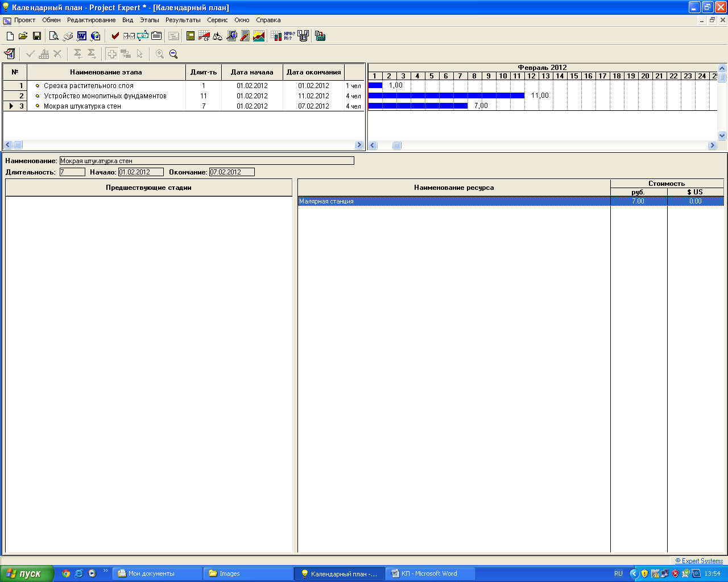Select row Срезка растительного слоя
The image size is (728, 582).
pyautogui.click(x=184, y=86)
